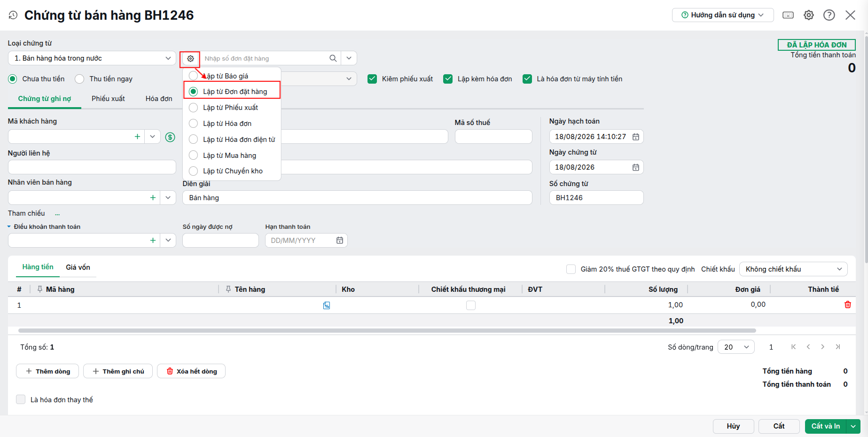
Task: Choose Lập từ Phiếu xuất option
Action: [193, 108]
